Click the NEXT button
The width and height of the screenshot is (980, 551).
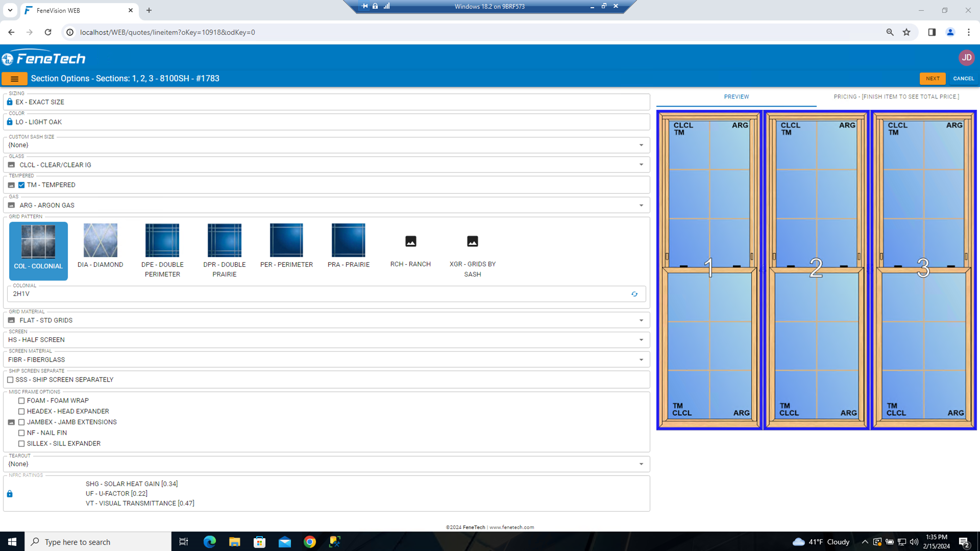click(933, 79)
